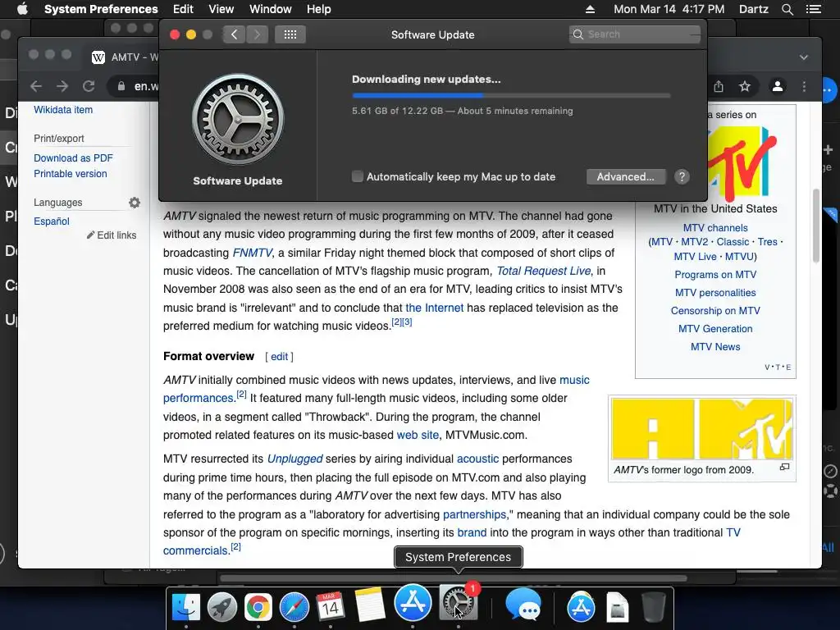Click the edit link beside Format overview
Viewport: 840px width, 630px height.
279,357
